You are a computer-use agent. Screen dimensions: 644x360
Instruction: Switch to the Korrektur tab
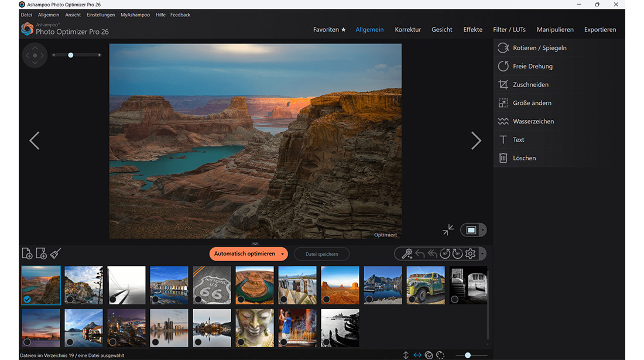tap(408, 29)
